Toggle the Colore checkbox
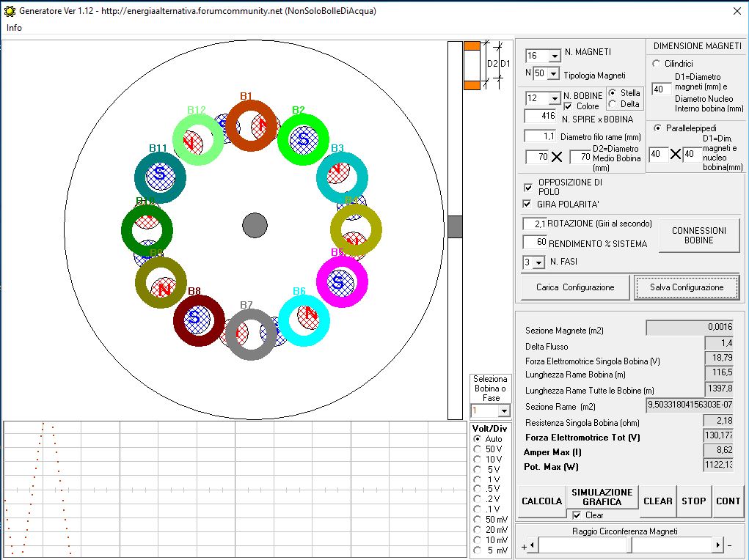749x560 pixels. (x=568, y=106)
